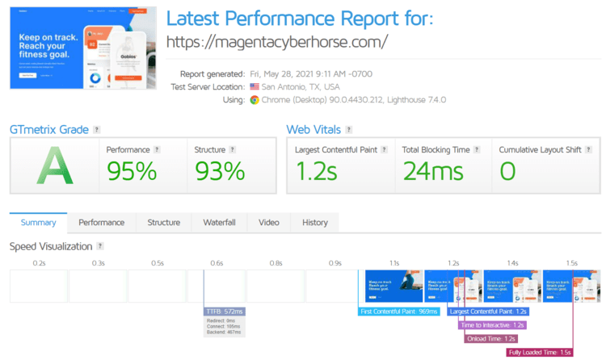This screenshot has height=364, width=606.
Task: Click the Largest Contentful Paint 1.2s marker label
Action: point(488,312)
